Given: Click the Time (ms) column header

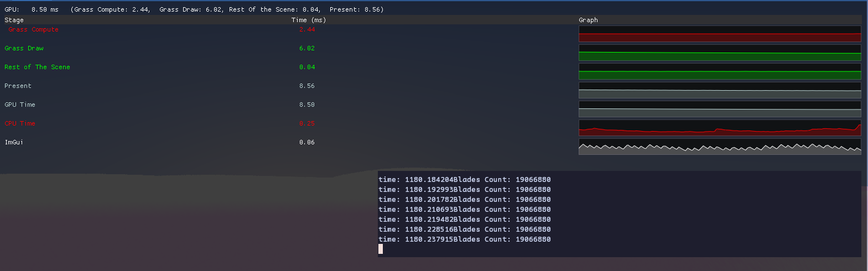Looking at the screenshot, I should coord(309,20).
